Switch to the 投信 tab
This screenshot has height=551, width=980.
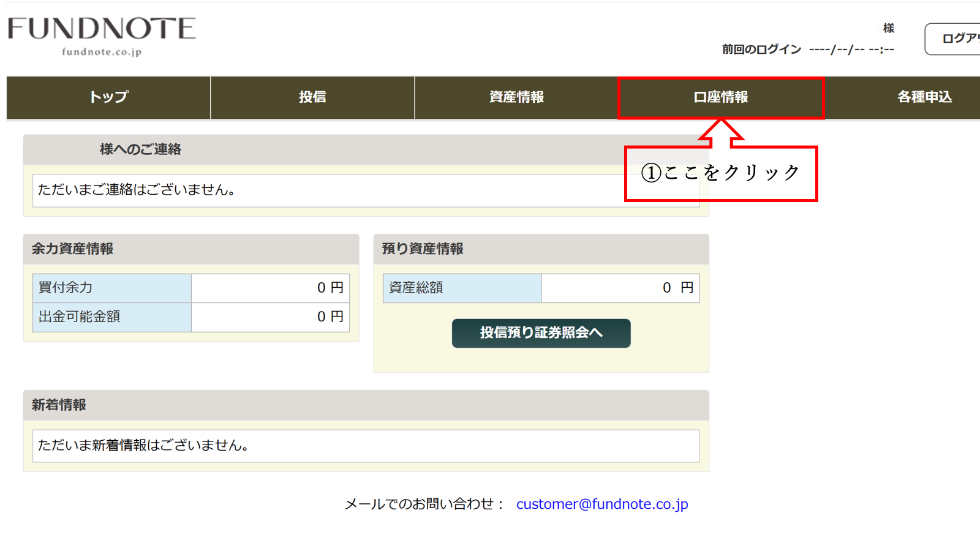(312, 97)
